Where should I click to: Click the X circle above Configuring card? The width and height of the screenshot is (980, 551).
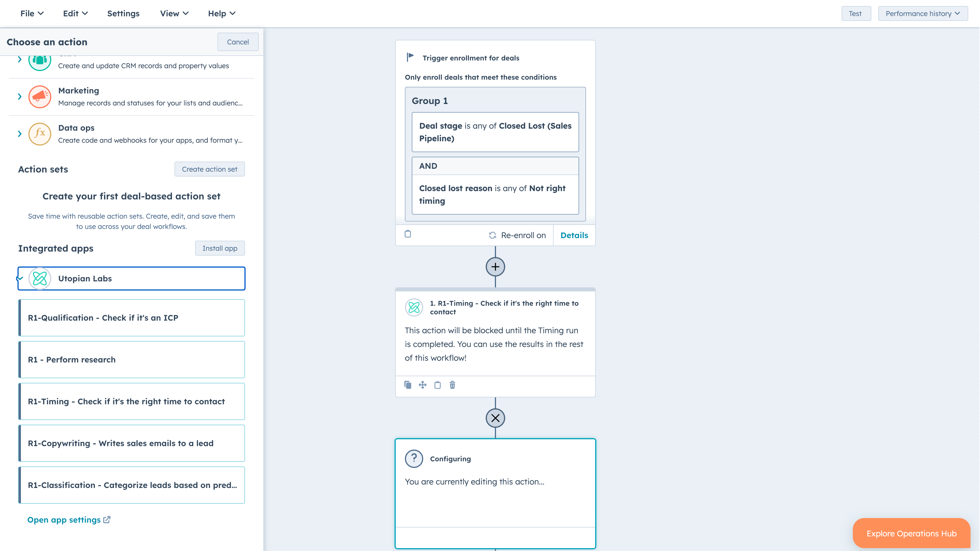(495, 418)
